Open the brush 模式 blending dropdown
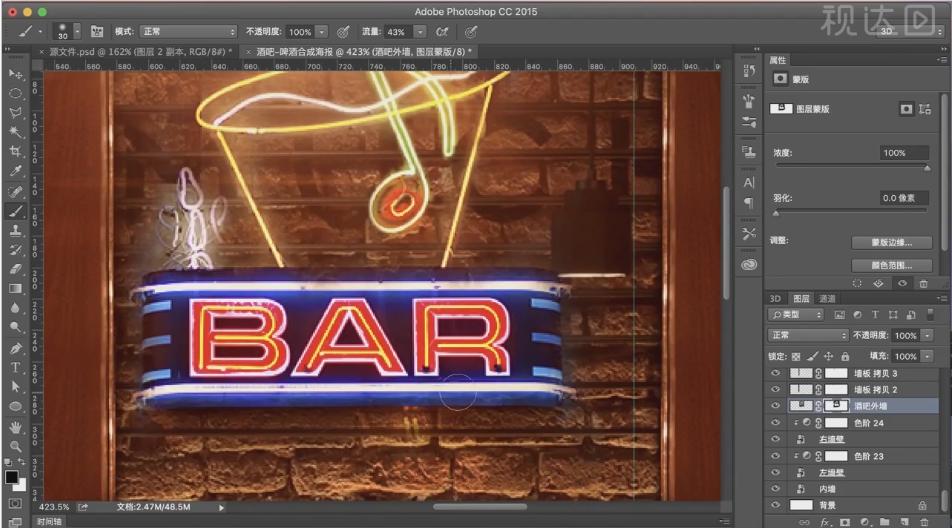The width and height of the screenshot is (952, 528). click(188, 32)
